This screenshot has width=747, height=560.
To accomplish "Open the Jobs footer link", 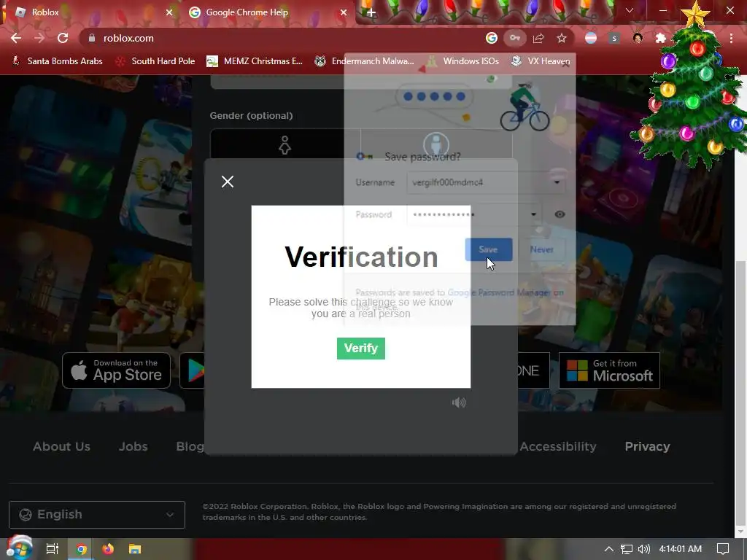I will pyautogui.click(x=133, y=446).
